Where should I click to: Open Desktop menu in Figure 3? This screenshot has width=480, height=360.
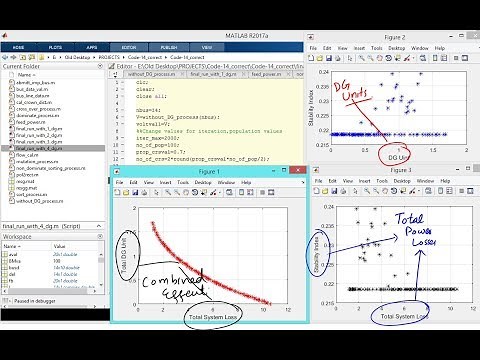(x=402, y=181)
